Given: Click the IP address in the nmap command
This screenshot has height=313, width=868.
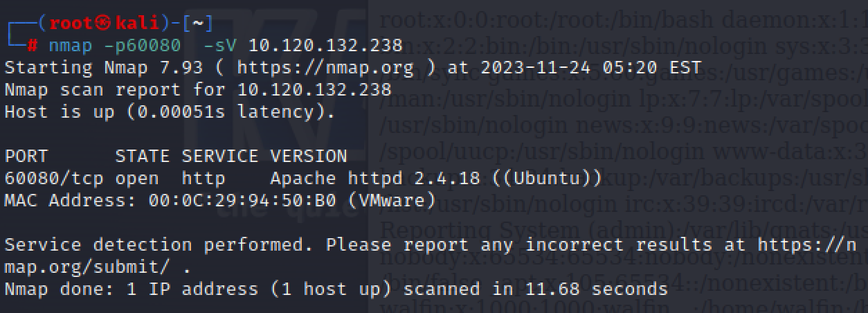Looking at the screenshot, I should tap(325, 46).
